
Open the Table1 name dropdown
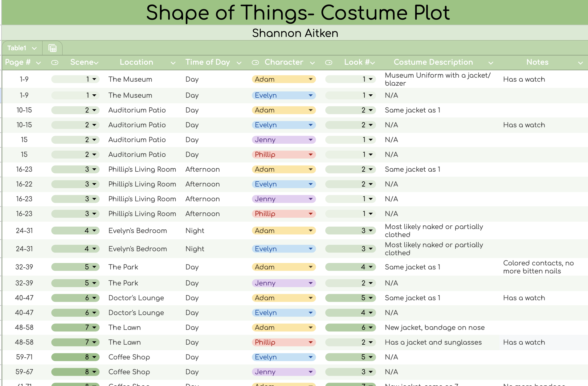[34, 48]
